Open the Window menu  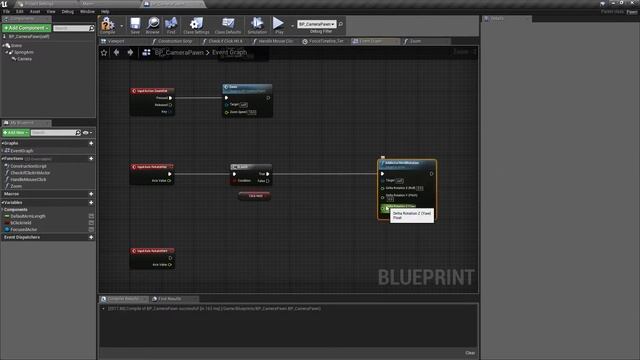tap(87, 12)
